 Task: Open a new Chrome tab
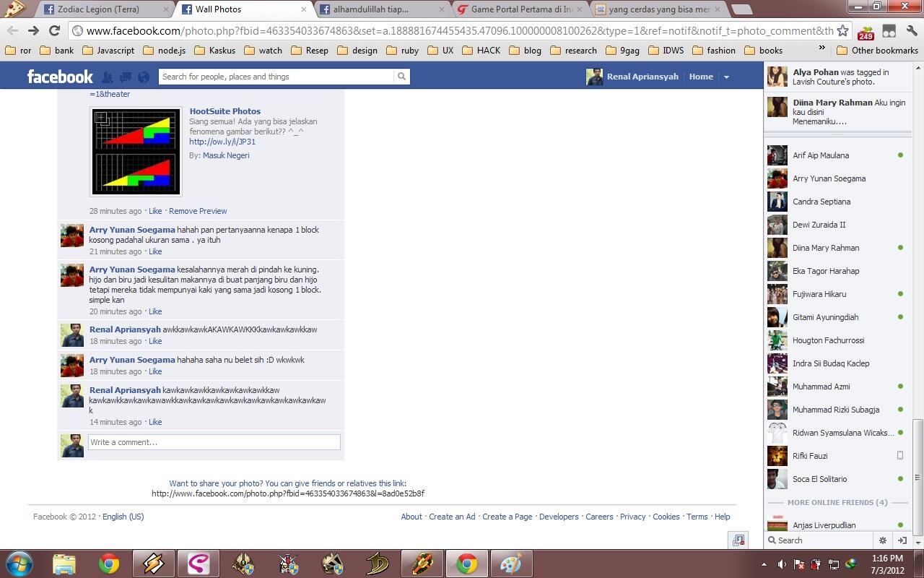pyautogui.click(x=741, y=9)
